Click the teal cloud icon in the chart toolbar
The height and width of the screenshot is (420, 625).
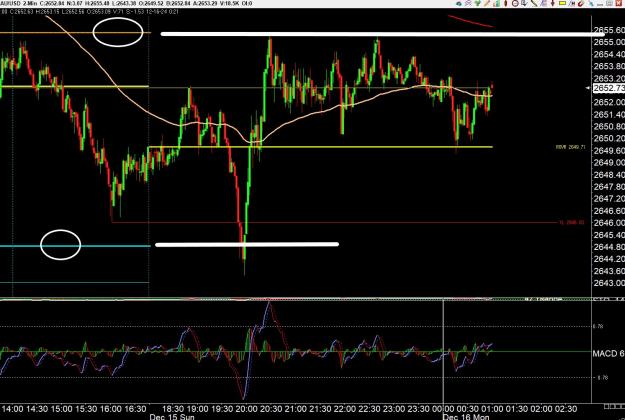click(459, 3)
